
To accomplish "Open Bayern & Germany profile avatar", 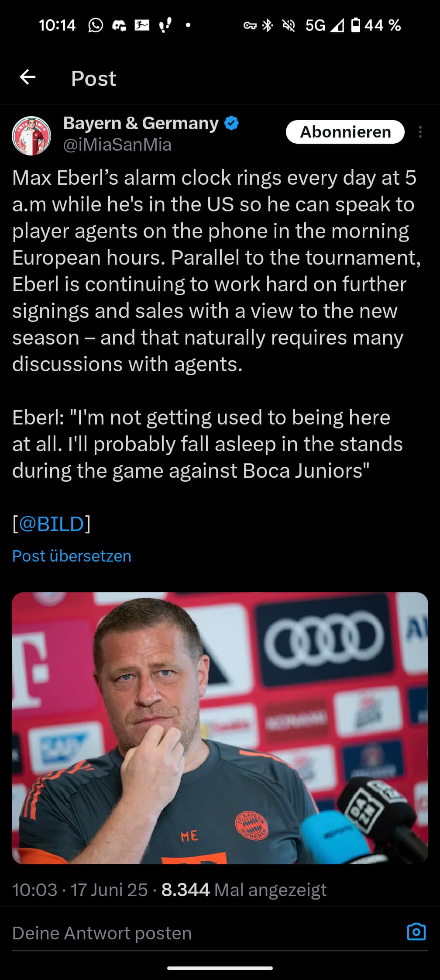I will [31, 136].
